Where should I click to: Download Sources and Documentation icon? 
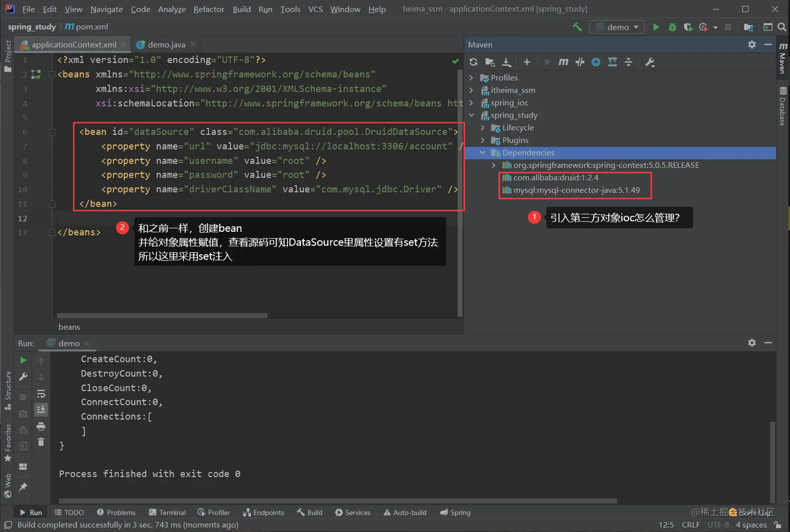point(506,62)
